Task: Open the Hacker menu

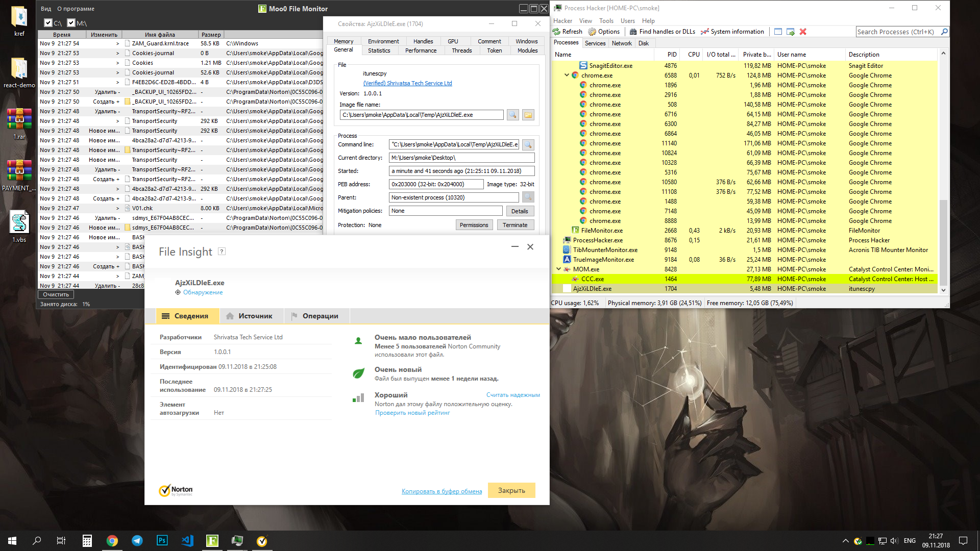Action: [x=562, y=21]
